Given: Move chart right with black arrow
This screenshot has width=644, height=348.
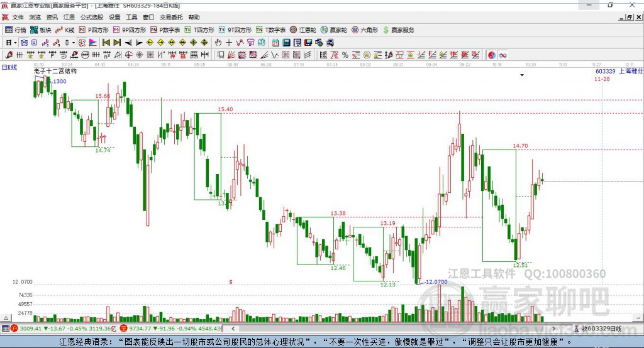Looking at the screenshot, I should point(139,43).
